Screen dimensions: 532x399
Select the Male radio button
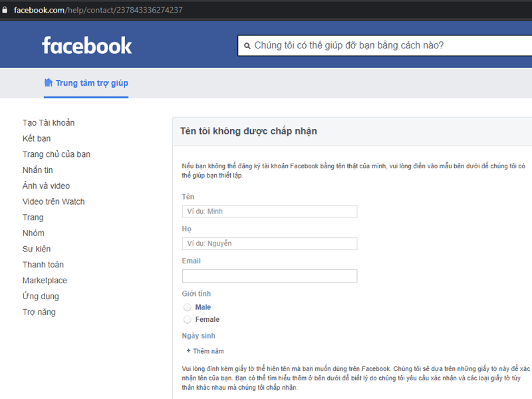(188, 307)
